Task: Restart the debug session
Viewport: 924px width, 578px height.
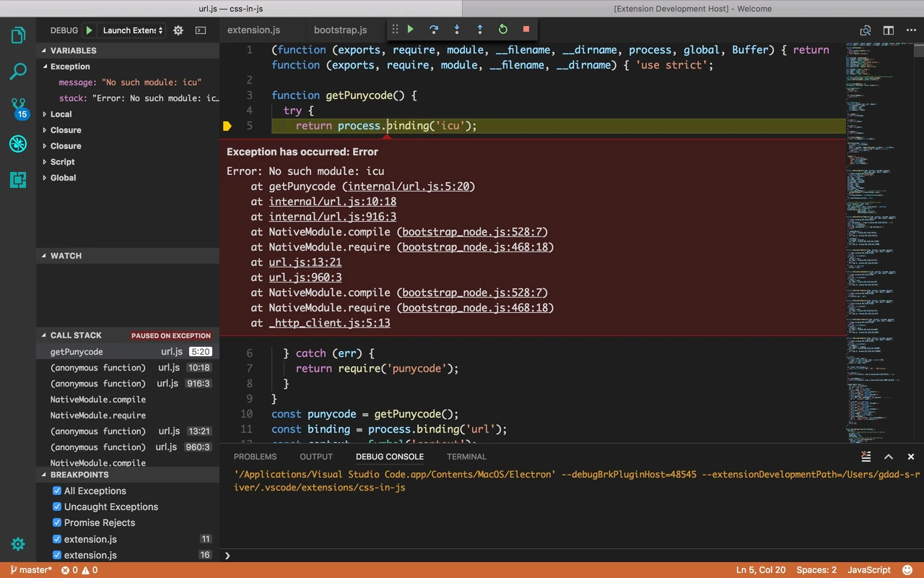Action: (503, 30)
